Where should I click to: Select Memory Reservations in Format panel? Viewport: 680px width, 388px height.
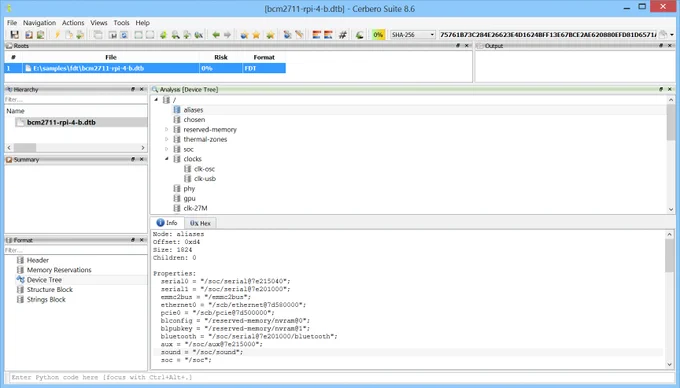59,270
